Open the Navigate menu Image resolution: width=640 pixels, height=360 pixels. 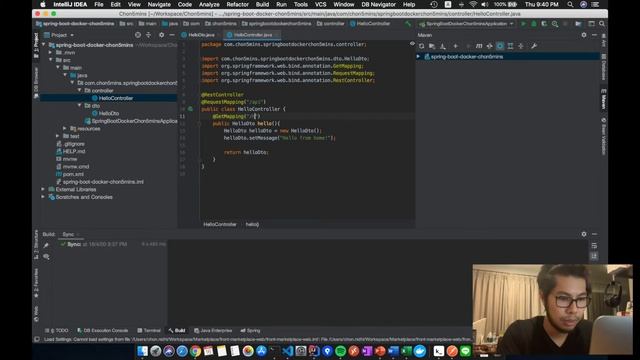tap(159, 4)
